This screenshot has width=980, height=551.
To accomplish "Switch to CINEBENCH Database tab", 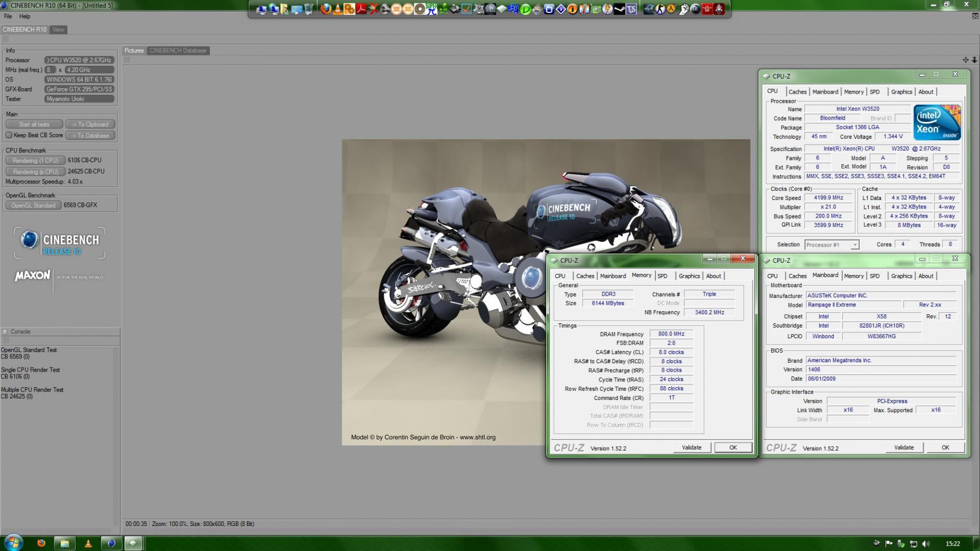I will coord(178,51).
